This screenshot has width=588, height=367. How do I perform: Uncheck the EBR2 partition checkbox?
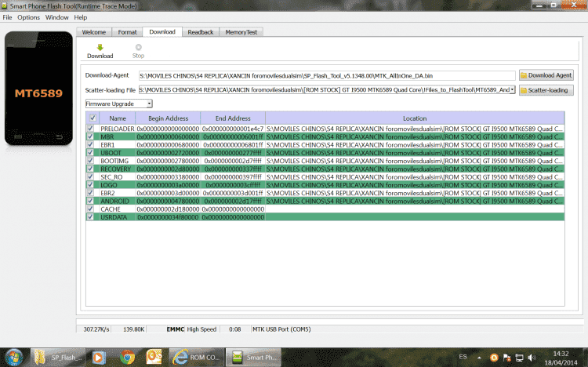coord(90,193)
